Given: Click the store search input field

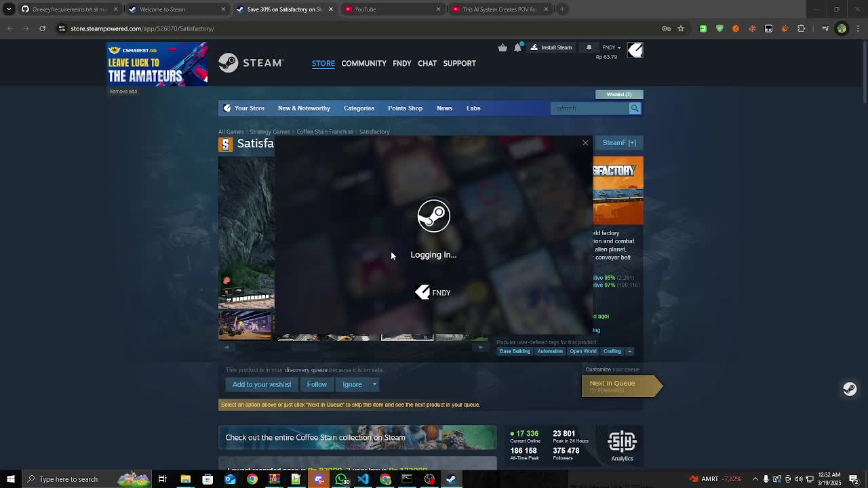Looking at the screenshot, I should click(589, 108).
